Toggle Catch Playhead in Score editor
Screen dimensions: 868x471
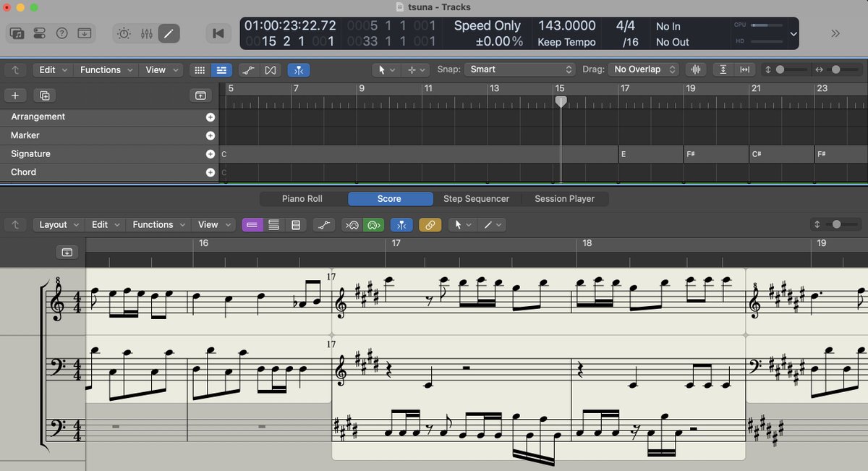pos(401,225)
